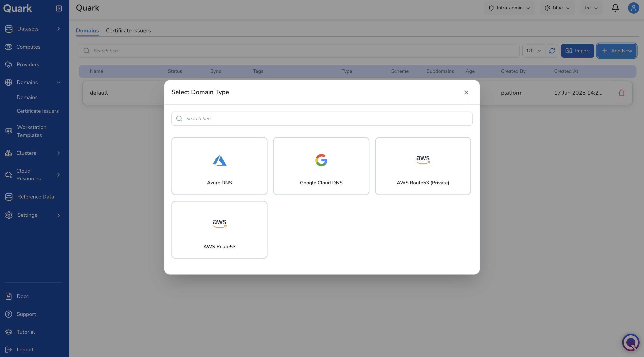Open the Tutorial link in sidebar
Viewport: 644px width, 357px height.
pos(26,332)
